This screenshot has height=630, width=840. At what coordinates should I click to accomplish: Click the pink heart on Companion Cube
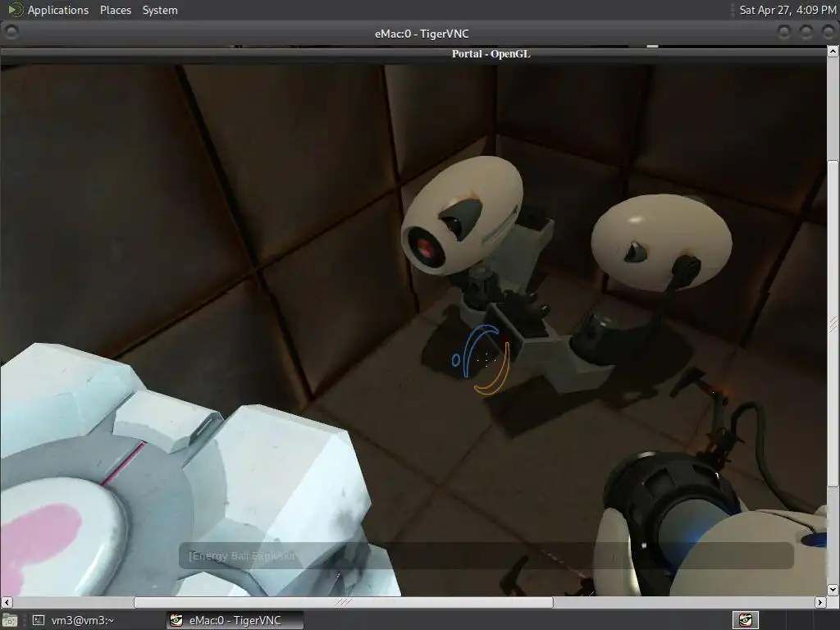click(38, 546)
